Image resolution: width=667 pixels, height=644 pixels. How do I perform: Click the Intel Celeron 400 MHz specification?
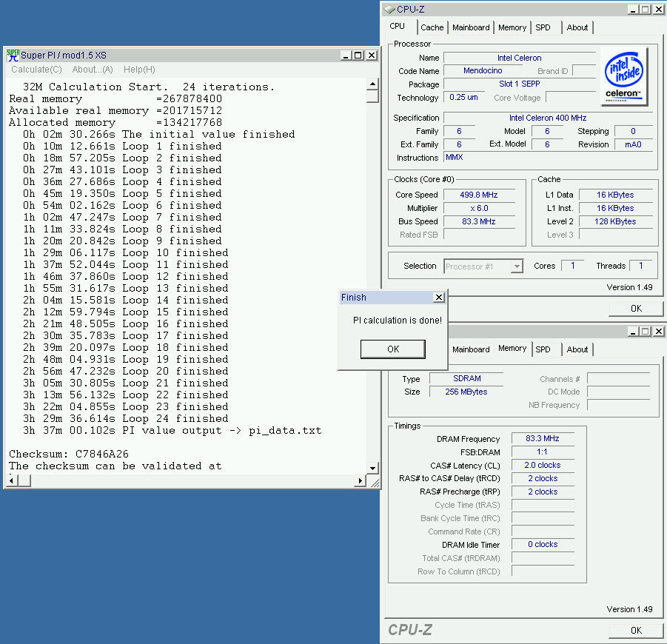(x=548, y=118)
